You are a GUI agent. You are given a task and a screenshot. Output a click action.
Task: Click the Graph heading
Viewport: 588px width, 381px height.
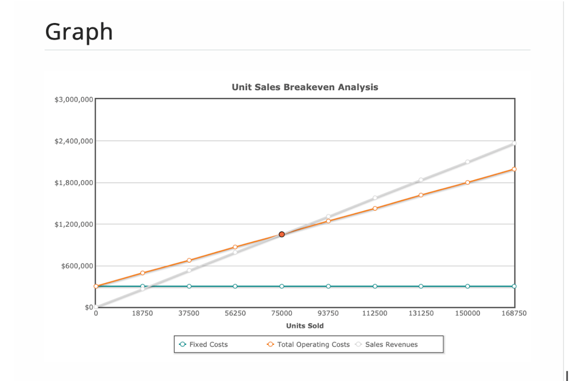(x=79, y=32)
